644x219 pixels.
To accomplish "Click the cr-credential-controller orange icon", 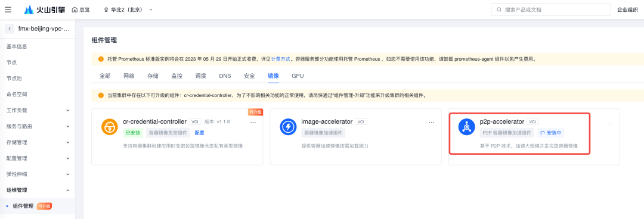I will [x=110, y=127].
